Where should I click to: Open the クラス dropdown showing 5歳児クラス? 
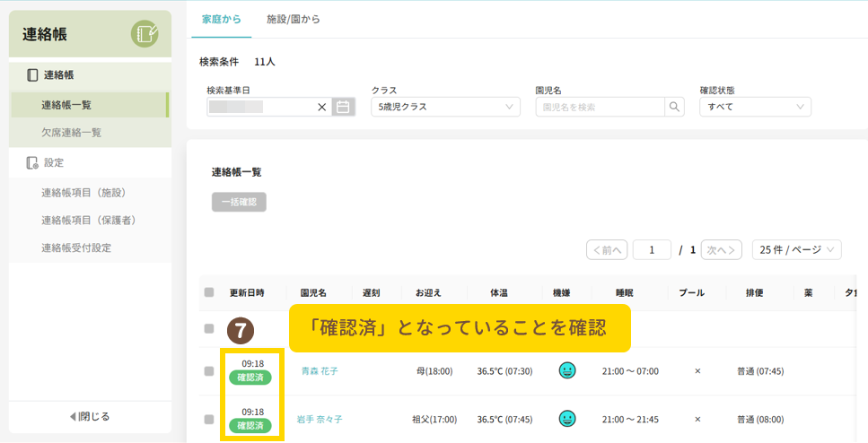click(445, 107)
